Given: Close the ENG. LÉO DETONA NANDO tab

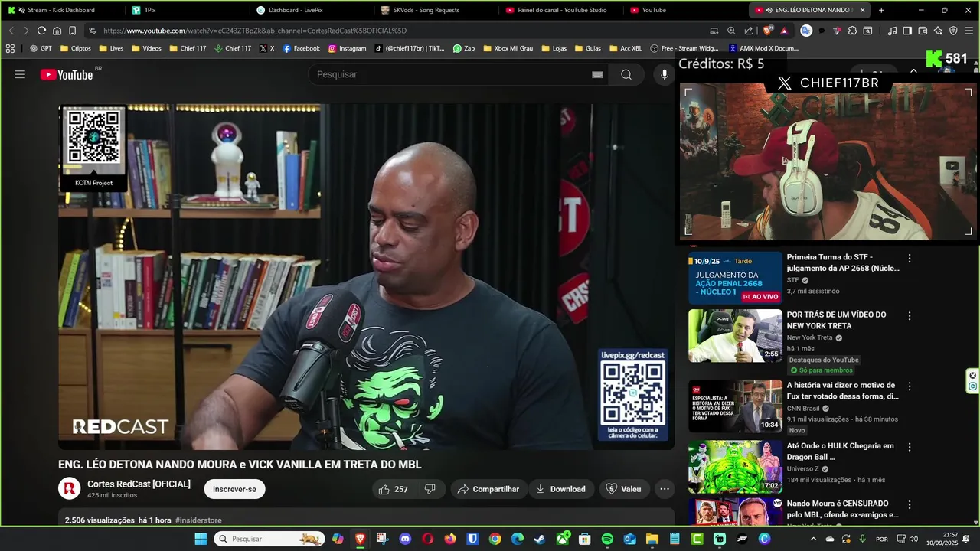Looking at the screenshot, I should (862, 10).
